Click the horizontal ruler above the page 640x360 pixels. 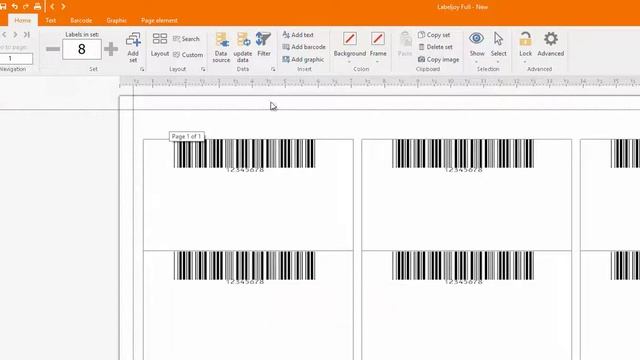pyautogui.click(x=380, y=83)
